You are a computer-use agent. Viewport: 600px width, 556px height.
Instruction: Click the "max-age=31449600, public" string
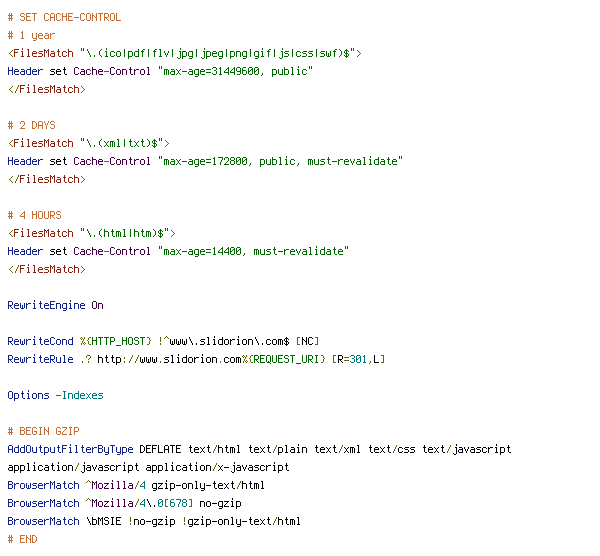click(234, 72)
